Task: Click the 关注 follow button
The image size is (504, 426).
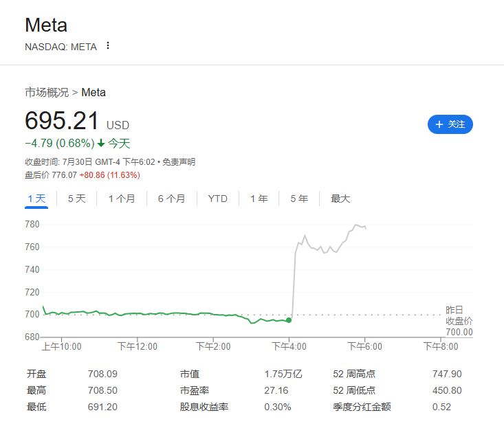Action: [x=450, y=124]
